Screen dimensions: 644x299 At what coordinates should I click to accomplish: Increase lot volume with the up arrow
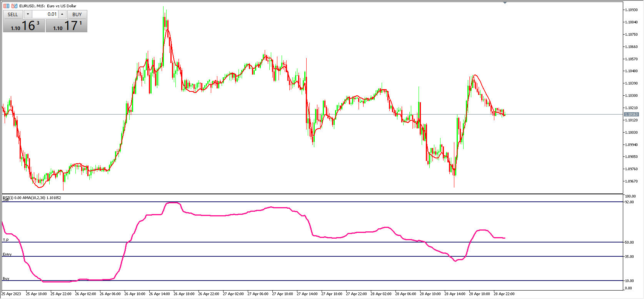(62, 14)
